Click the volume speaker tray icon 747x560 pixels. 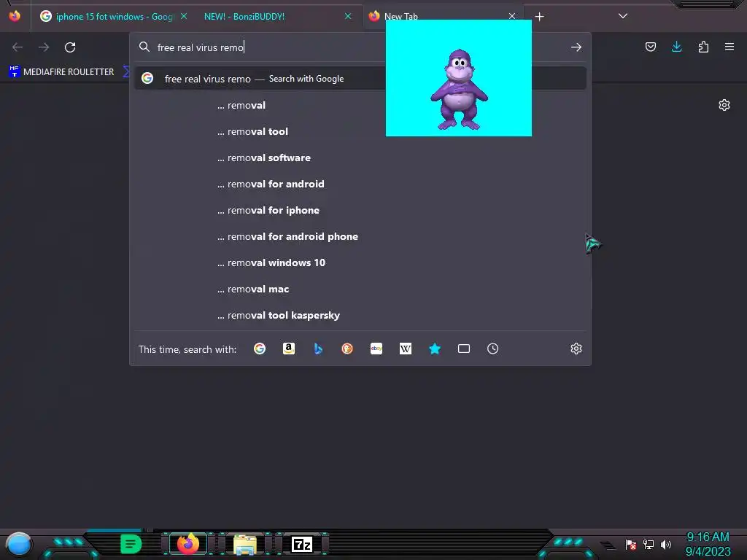coord(666,544)
